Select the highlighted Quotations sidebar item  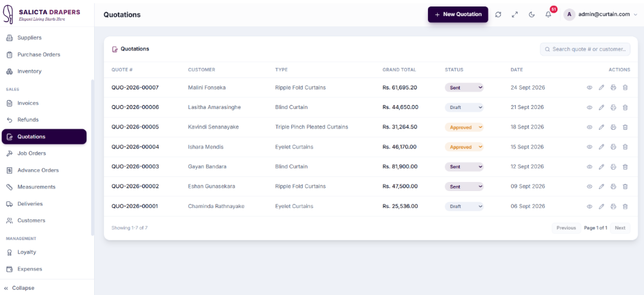click(x=44, y=137)
